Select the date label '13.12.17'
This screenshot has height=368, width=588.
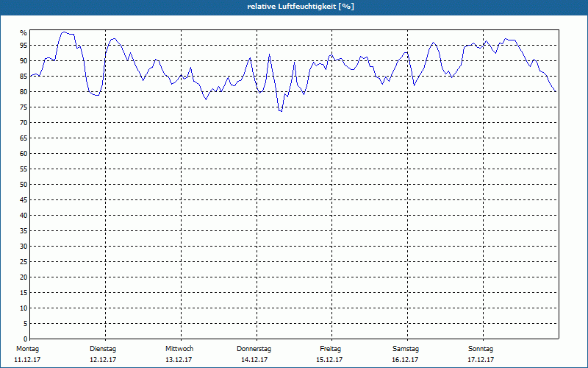(x=179, y=360)
